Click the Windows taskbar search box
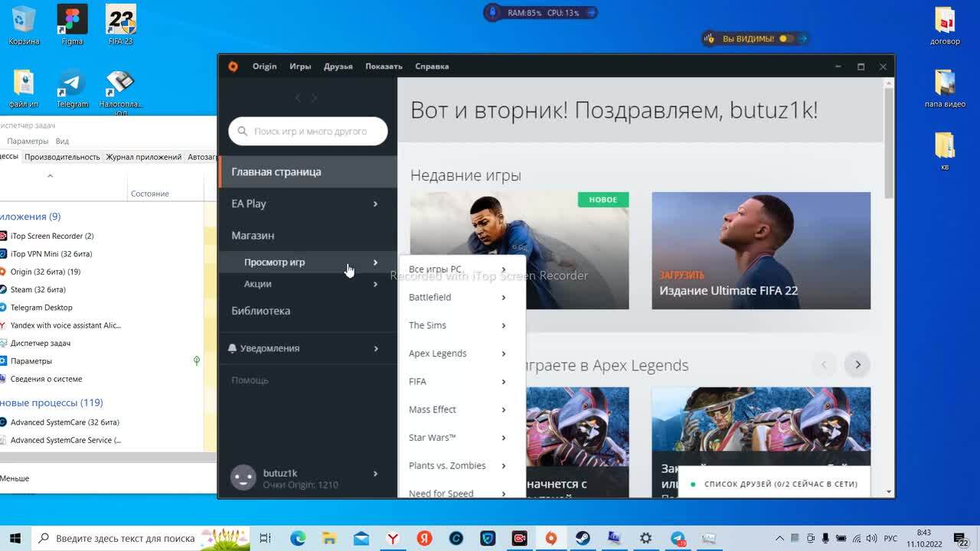This screenshot has width=980, height=551. pyautogui.click(x=139, y=538)
